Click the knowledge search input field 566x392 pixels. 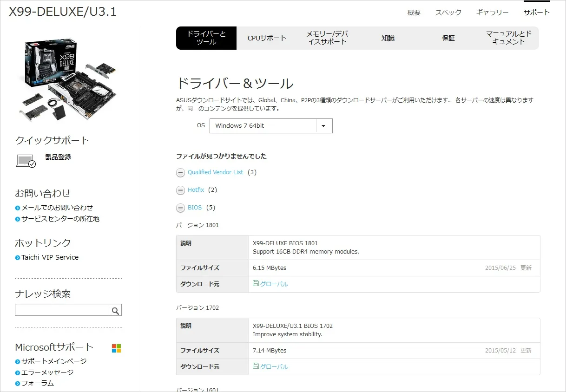[61, 310]
